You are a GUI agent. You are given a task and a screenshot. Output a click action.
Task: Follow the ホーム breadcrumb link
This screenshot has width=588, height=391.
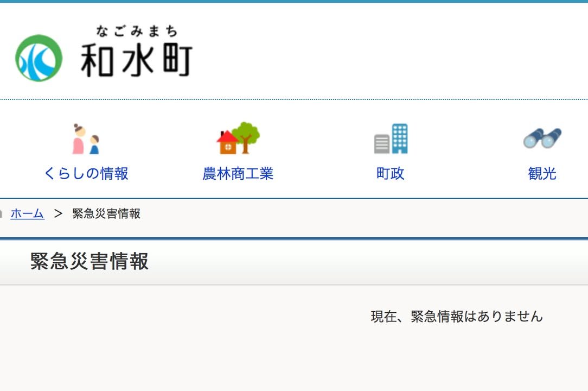(x=27, y=214)
